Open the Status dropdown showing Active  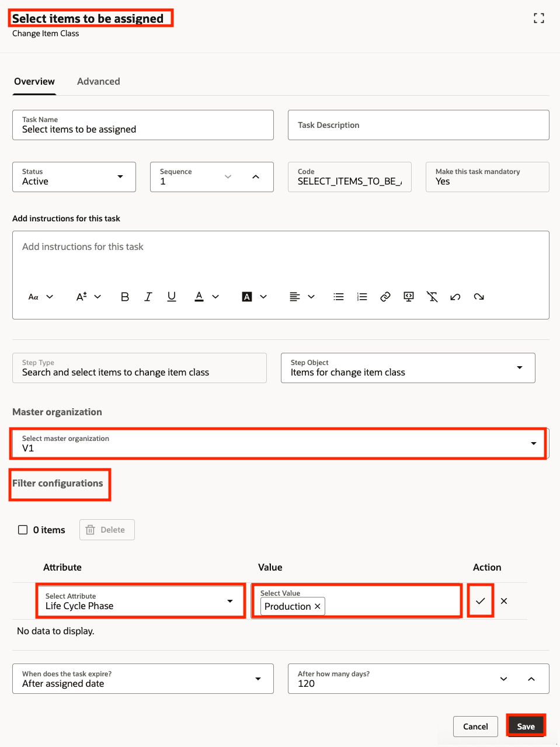point(120,176)
